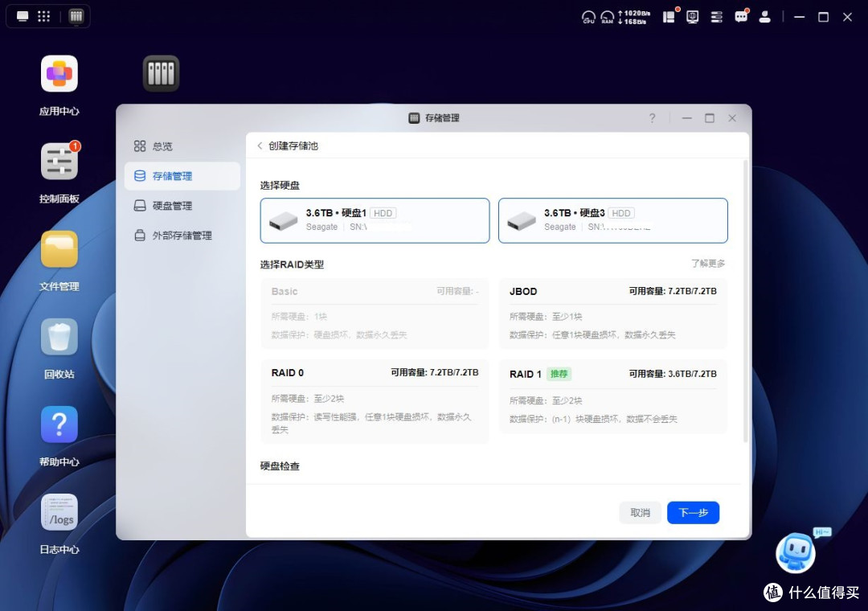Click RAID 1 可用容量 3.6TB/7.2TB text

(x=673, y=374)
